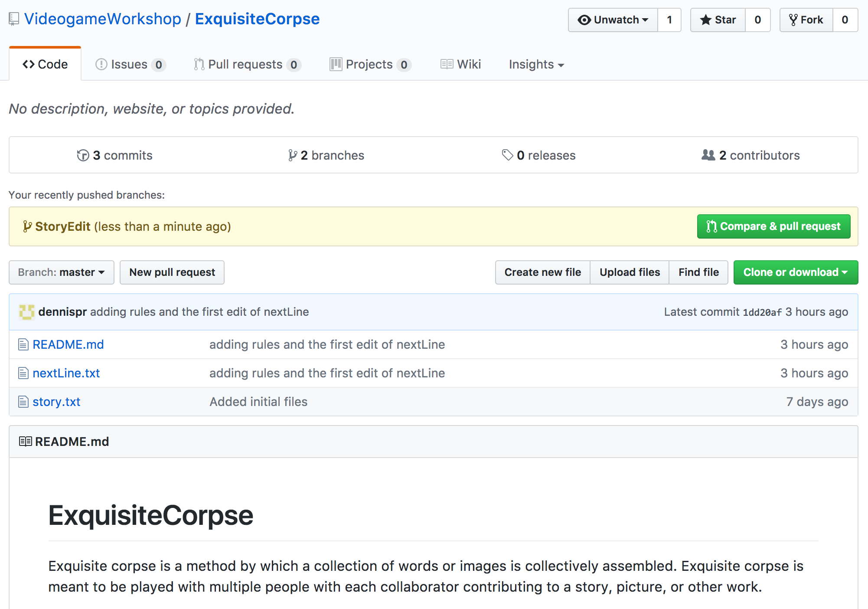Click the Issues counter badge
The height and width of the screenshot is (609, 868).
(159, 65)
